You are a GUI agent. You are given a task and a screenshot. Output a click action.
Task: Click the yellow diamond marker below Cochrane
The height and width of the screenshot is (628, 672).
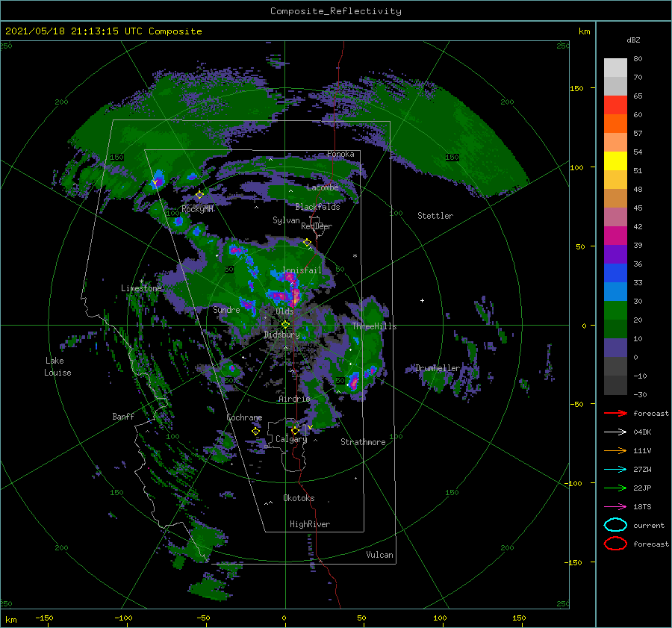coord(255,431)
